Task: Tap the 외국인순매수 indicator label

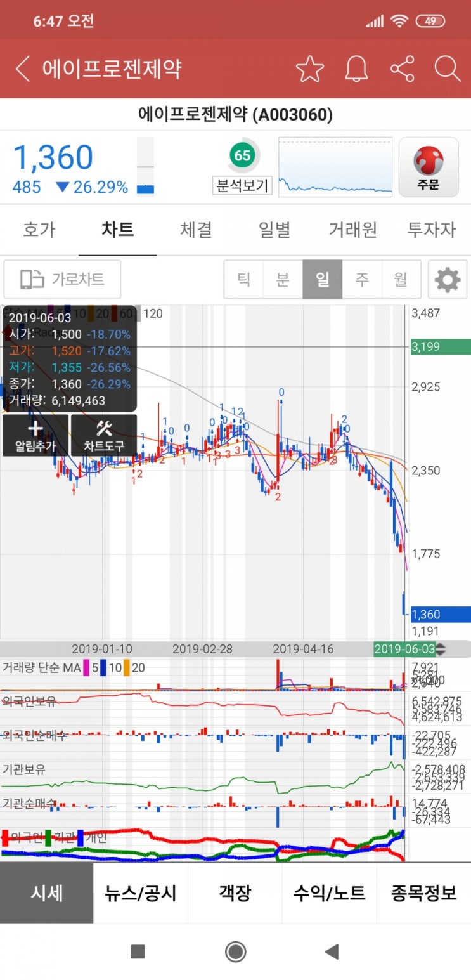Action: click(34, 735)
